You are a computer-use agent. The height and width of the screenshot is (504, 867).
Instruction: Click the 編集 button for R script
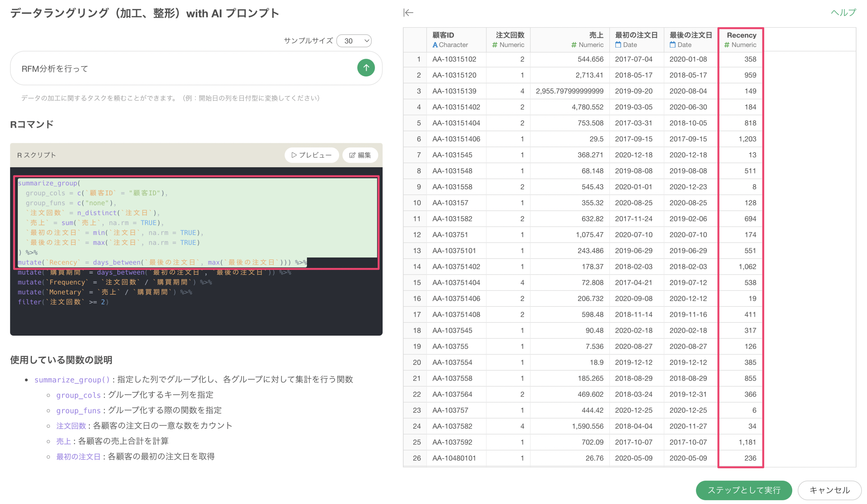(360, 155)
